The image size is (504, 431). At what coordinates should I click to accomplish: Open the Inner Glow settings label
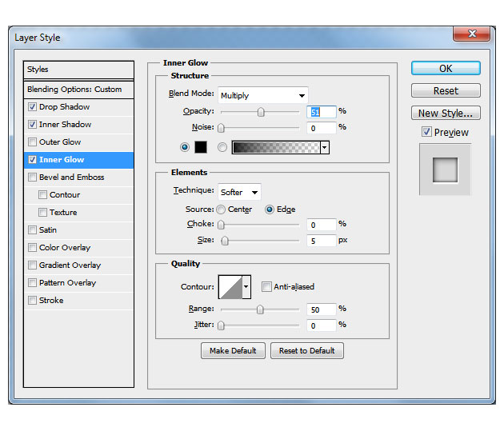click(62, 160)
